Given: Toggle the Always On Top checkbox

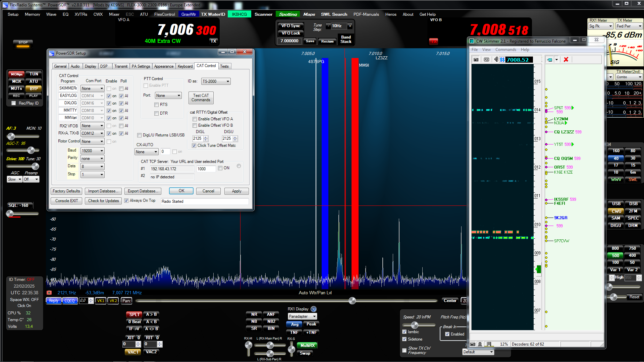Looking at the screenshot, I should coord(126,200).
